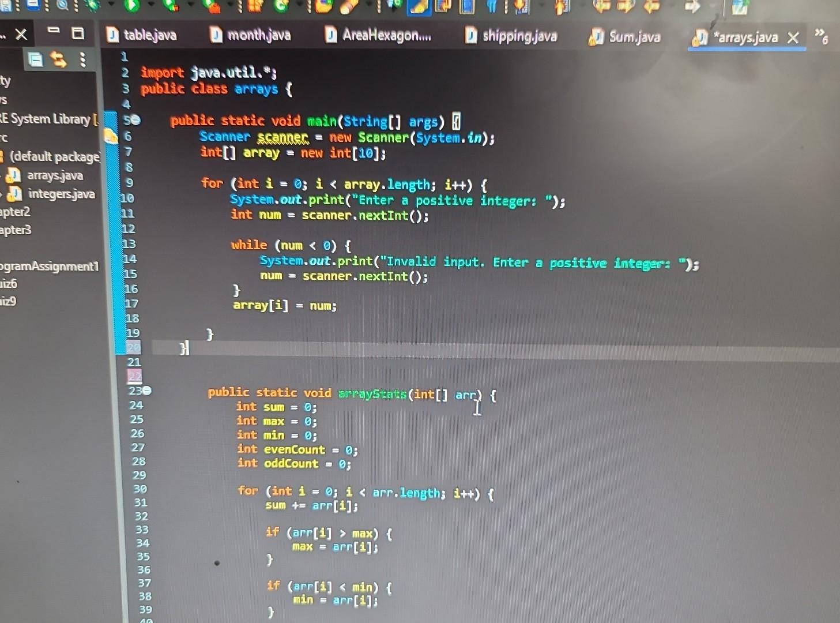Switch to the shipping.java tab
This screenshot has width=840, height=623.
(519, 36)
